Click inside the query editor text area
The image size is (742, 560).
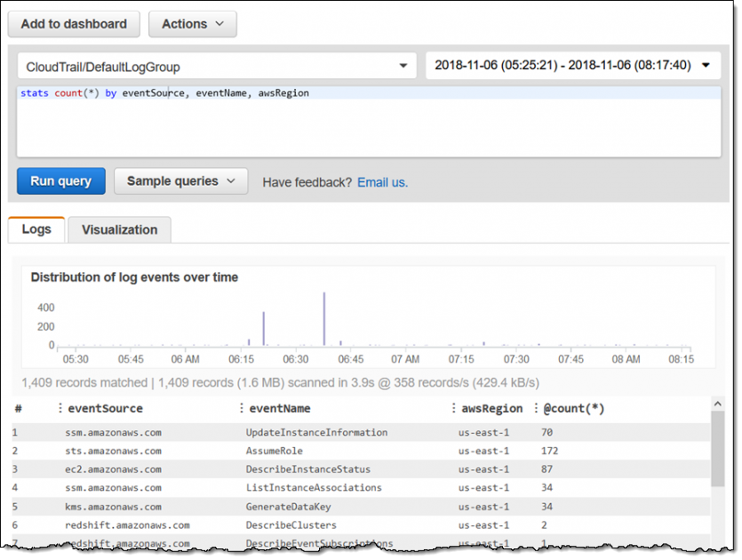pos(369,122)
